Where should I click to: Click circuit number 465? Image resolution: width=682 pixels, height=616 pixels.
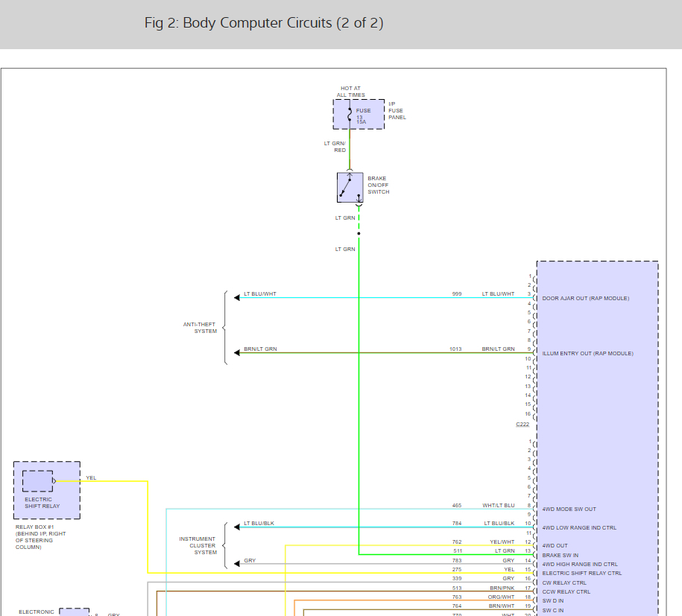click(457, 506)
